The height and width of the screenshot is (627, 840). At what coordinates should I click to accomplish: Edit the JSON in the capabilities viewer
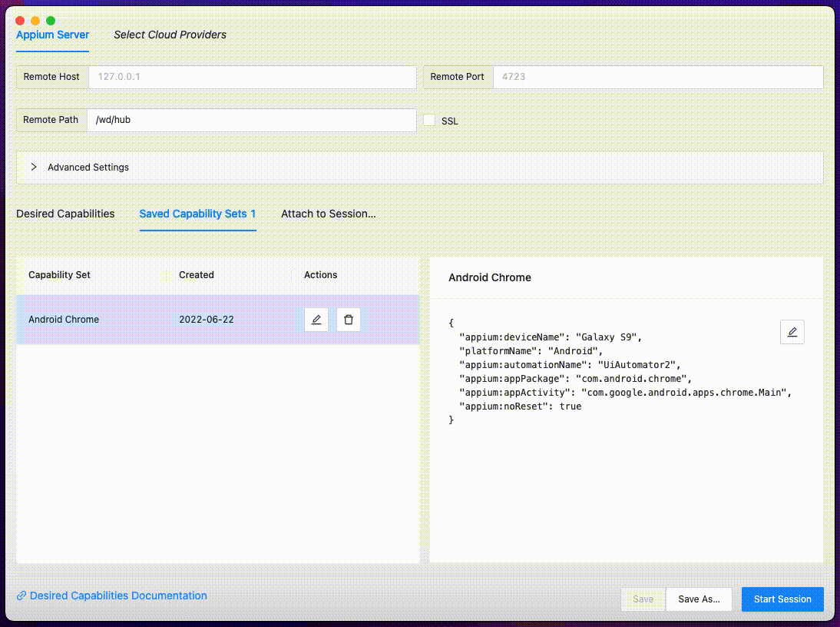click(792, 332)
